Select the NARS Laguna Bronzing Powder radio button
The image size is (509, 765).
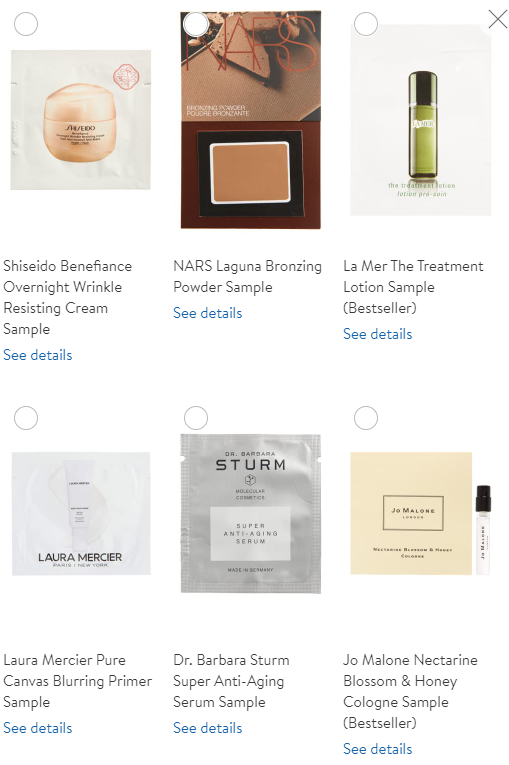pyautogui.click(x=196, y=23)
